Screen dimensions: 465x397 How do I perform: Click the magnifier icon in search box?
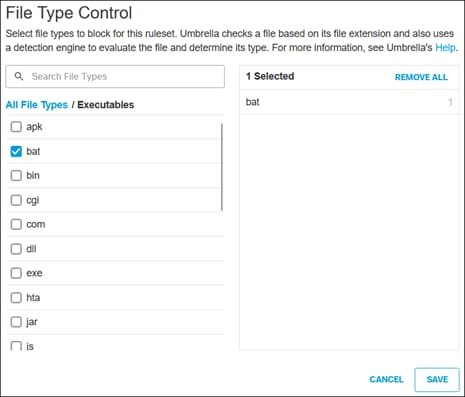19,76
